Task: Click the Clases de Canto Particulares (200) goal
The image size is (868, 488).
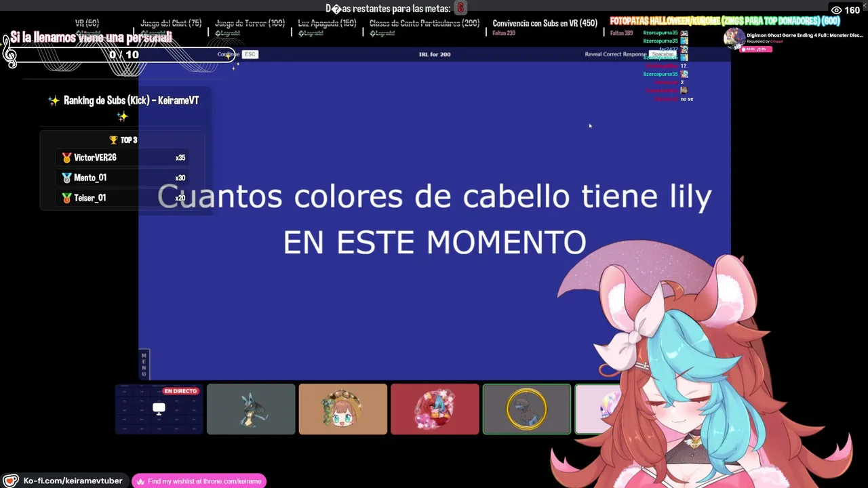Action: click(x=425, y=23)
